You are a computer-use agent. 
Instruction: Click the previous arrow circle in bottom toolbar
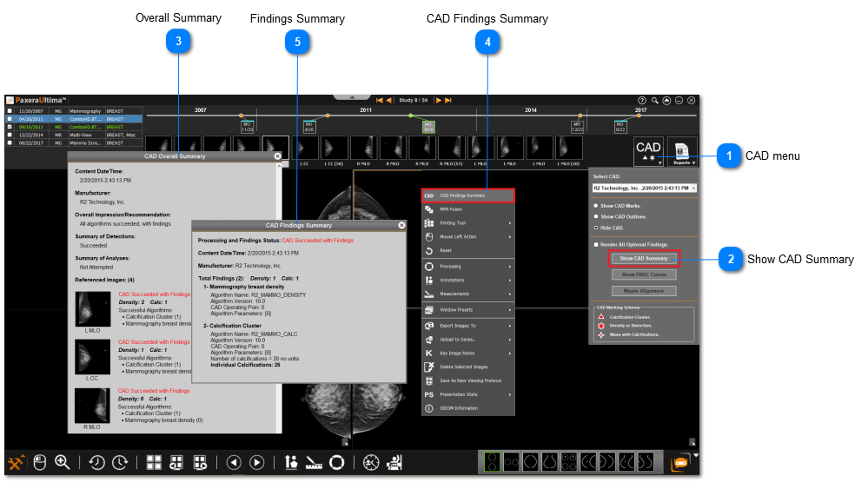(235, 462)
